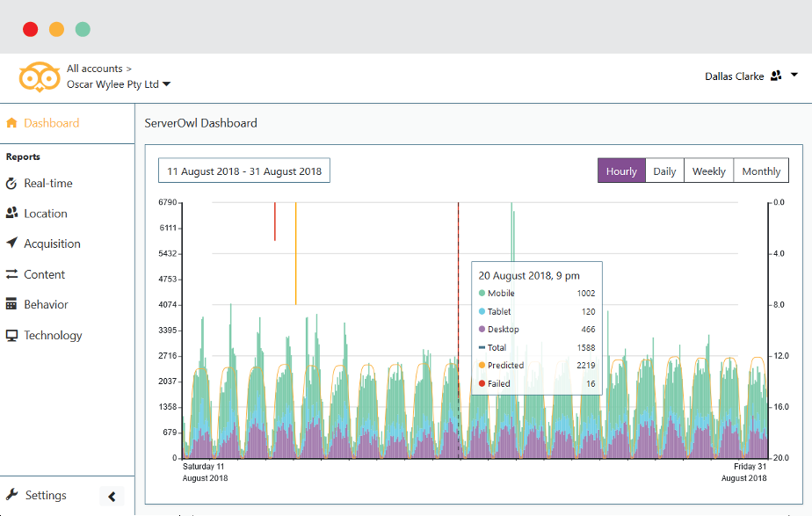Open Behavior reports using its icon
Viewport: 812px width, 516px height.
(12, 304)
